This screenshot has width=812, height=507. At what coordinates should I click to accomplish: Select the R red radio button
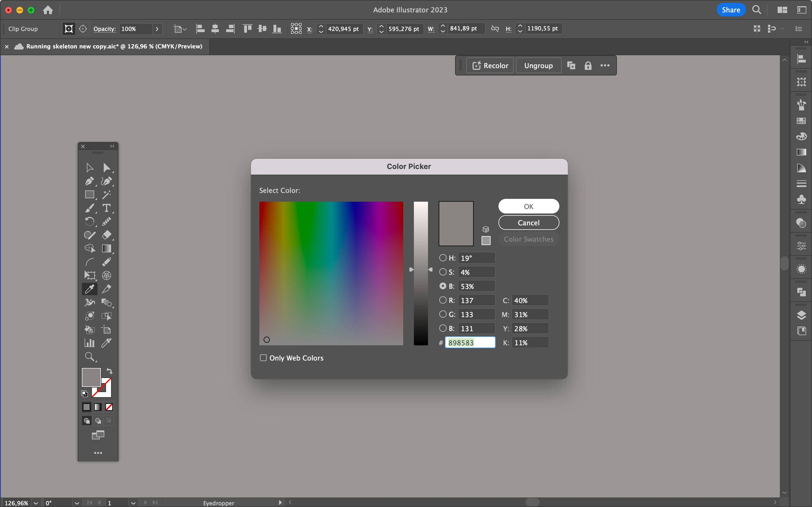pos(443,300)
